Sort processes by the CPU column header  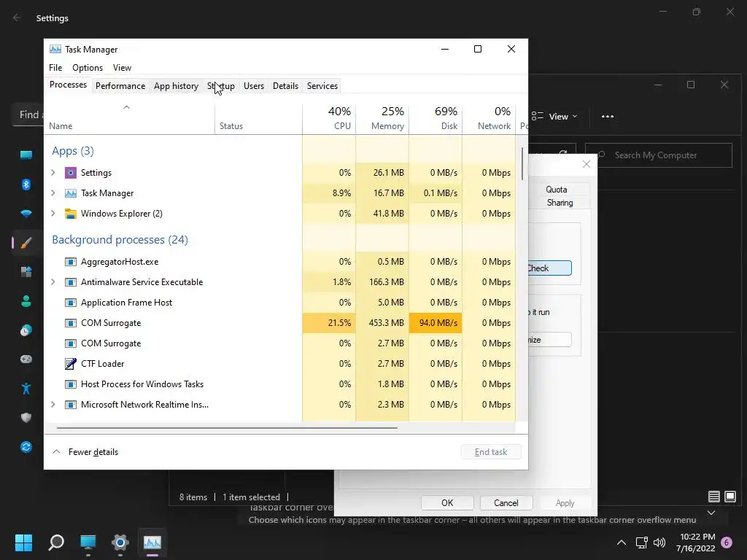point(329,119)
